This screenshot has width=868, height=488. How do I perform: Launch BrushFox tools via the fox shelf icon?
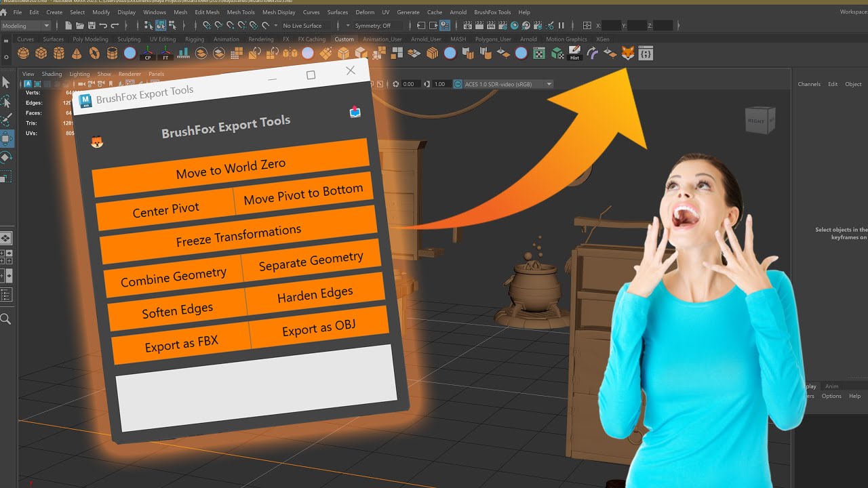[x=628, y=53]
